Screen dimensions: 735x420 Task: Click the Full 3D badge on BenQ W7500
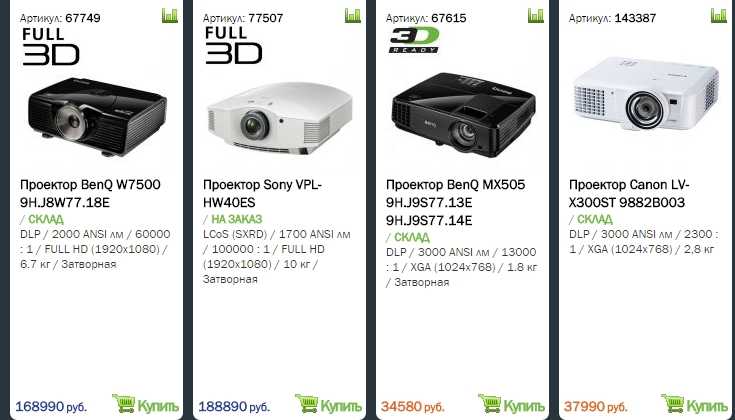click(51, 46)
